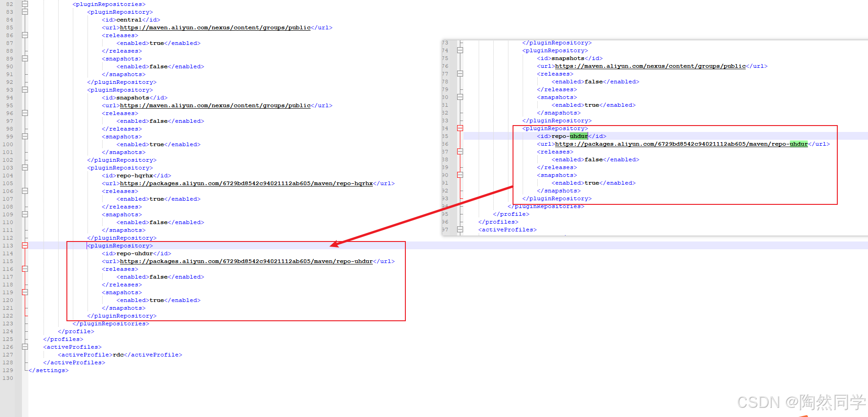This screenshot has width=868, height=417.
Task: Collapse the pluginRepository fold at line 93
Action: click(x=25, y=90)
